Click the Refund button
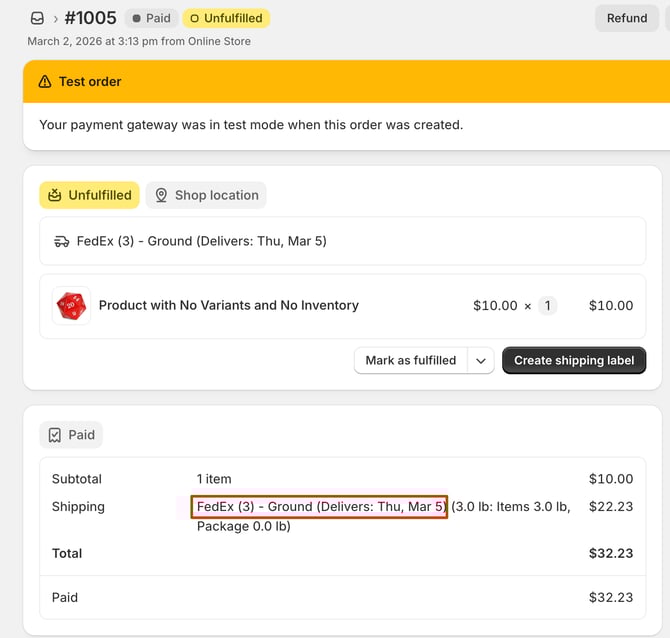 pyautogui.click(x=626, y=18)
